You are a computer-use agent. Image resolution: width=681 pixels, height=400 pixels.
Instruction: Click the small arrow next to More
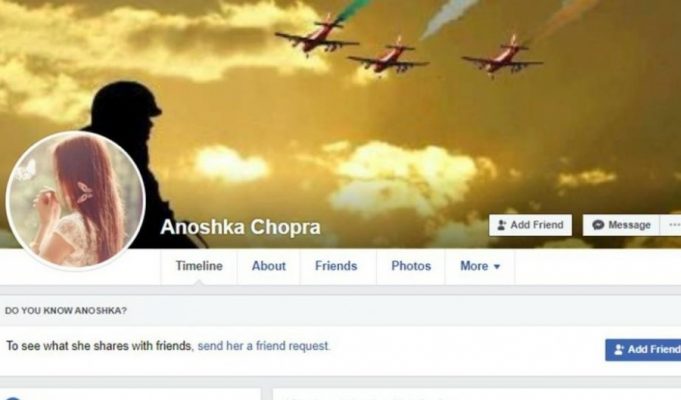(x=497, y=266)
